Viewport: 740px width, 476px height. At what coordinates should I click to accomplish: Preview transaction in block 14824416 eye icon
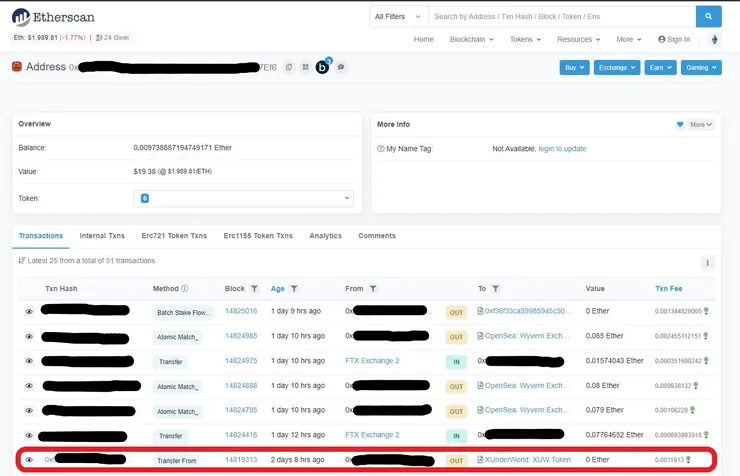tap(29, 435)
